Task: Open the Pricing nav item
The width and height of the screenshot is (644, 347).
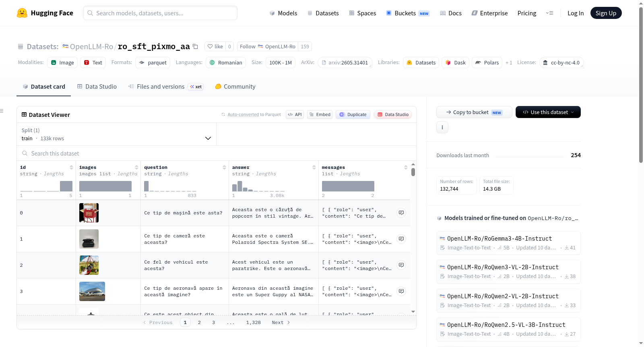Action: (527, 13)
